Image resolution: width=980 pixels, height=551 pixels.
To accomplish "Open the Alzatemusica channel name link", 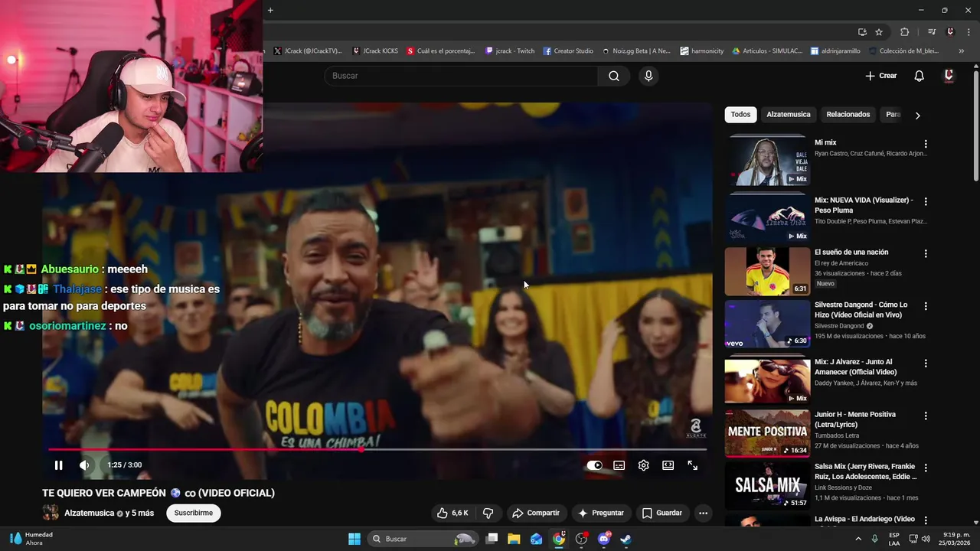I will pyautogui.click(x=89, y=513).
